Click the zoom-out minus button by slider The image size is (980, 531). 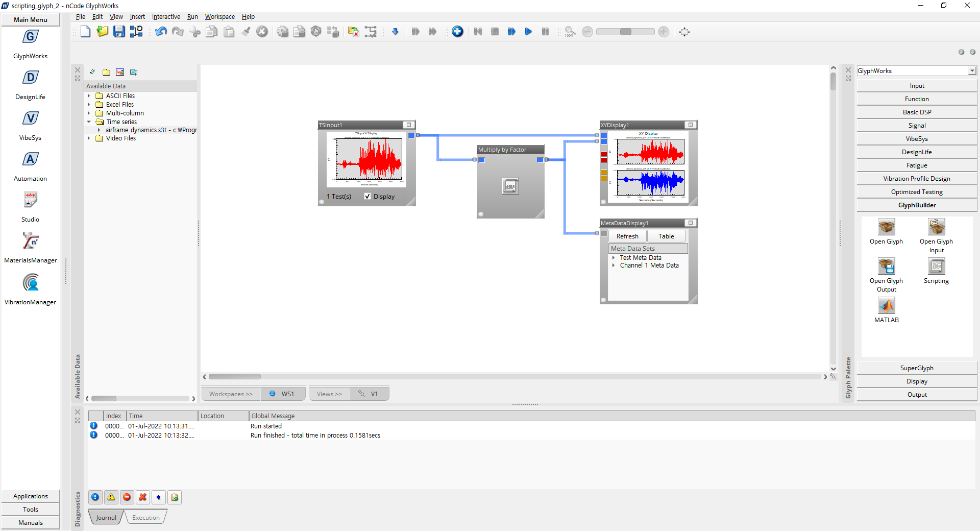(587, 32)
